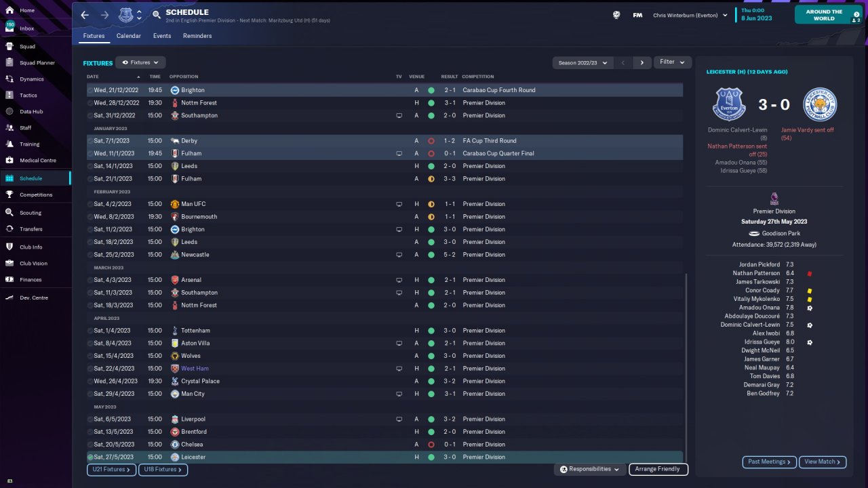868x488 pixels.
Task: Click the TV icon on the Arsenal row
Action: (399, 280)
